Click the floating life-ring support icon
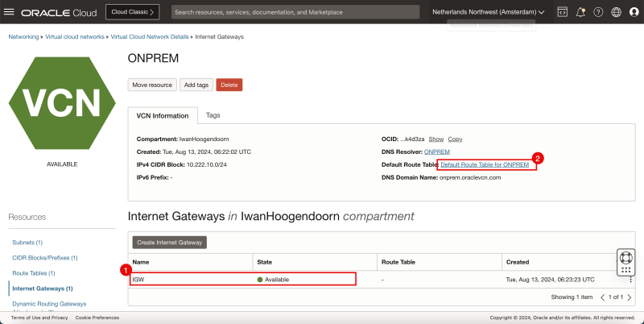Viewport: 644px width, 324px height. click(x=626, y=260)
